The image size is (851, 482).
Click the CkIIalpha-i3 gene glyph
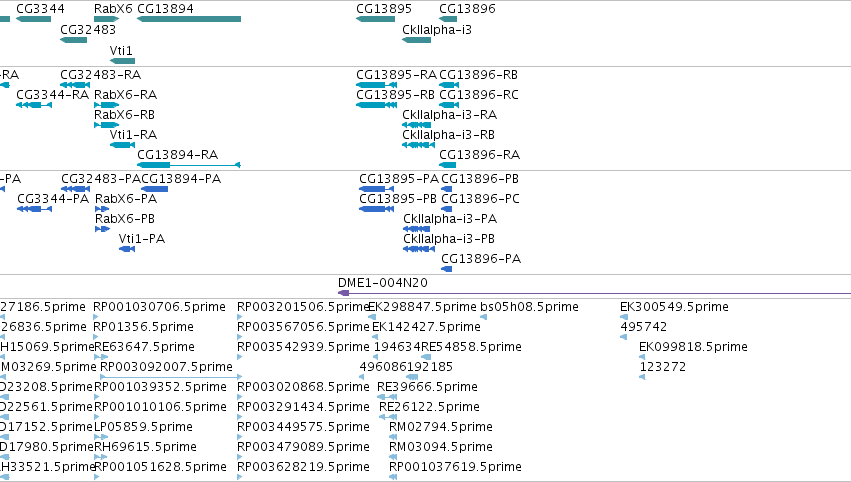pos(416,40)
